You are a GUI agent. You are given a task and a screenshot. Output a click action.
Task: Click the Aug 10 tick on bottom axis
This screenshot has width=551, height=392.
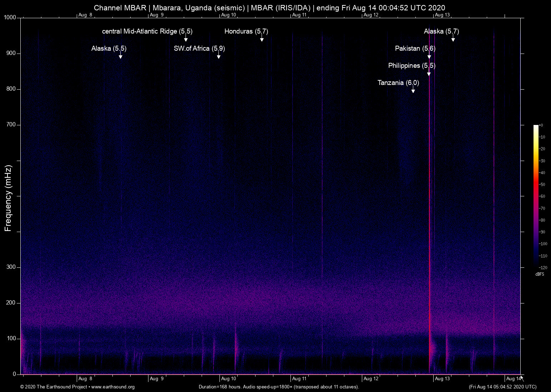pyautogui.click(x=228, y=378)
